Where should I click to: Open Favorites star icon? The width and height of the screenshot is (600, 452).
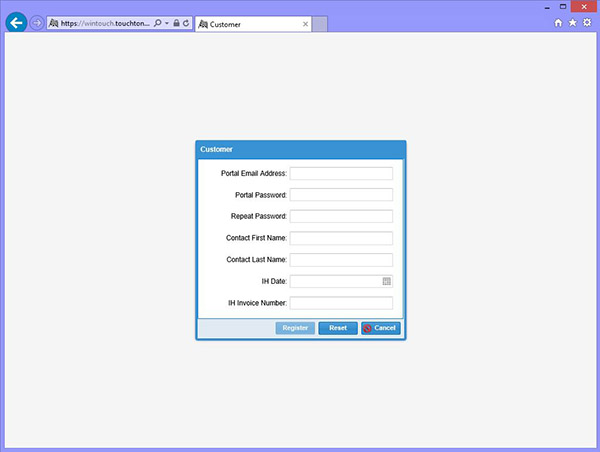tap(572, 23)
